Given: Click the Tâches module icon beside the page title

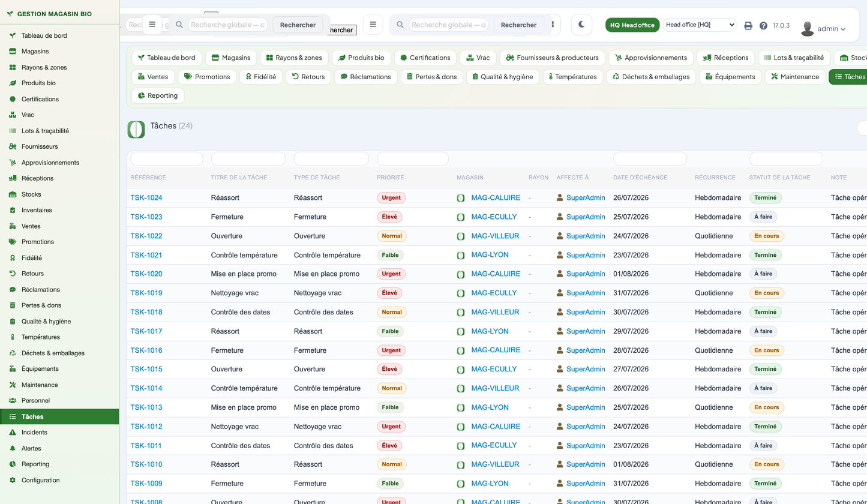Looking at the screenshot, I should tap(136, 130).
